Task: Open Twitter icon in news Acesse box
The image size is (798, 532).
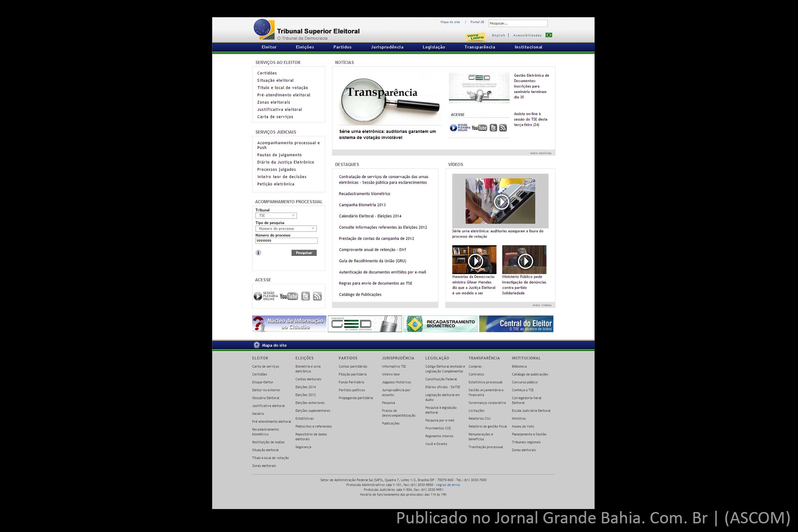Action: pyautogui.click(x=493, y=128)
